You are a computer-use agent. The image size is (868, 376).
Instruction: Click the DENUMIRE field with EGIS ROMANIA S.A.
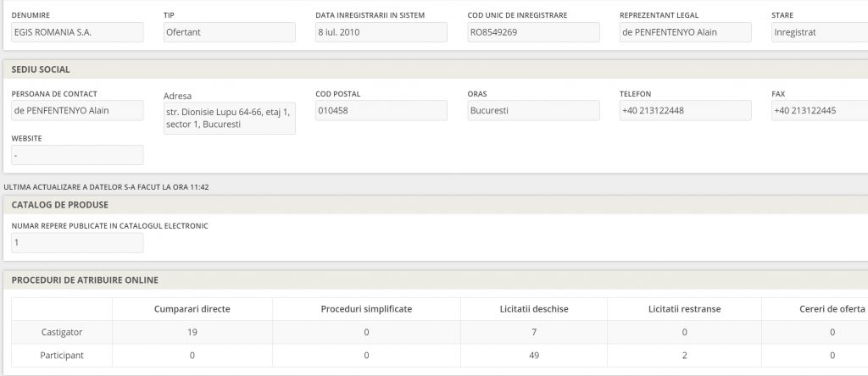(x=77, y=32)
